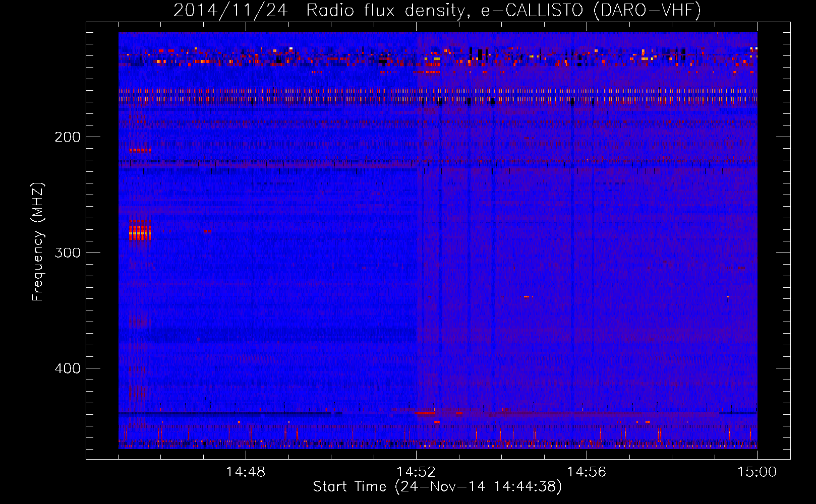816x504 pixels.
Task: Click the '14:56' time axis label
Action: click(587, 472)
